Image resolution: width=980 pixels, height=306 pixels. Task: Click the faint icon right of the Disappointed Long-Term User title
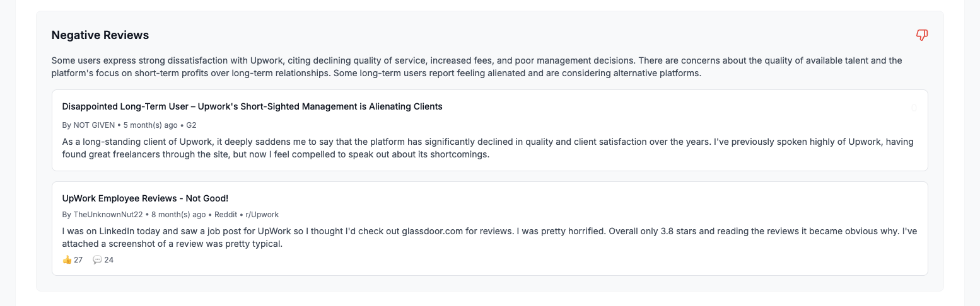coord(914,108)
